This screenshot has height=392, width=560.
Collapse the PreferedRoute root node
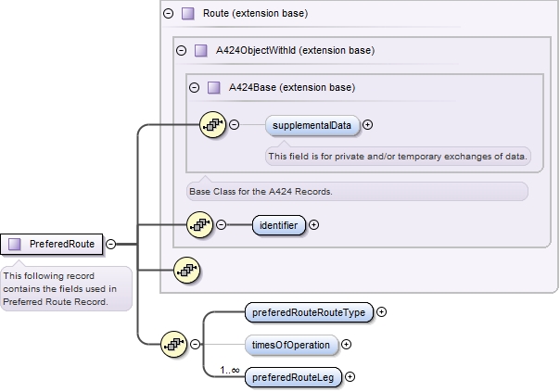pyautogui.click(x=110, y=245)
